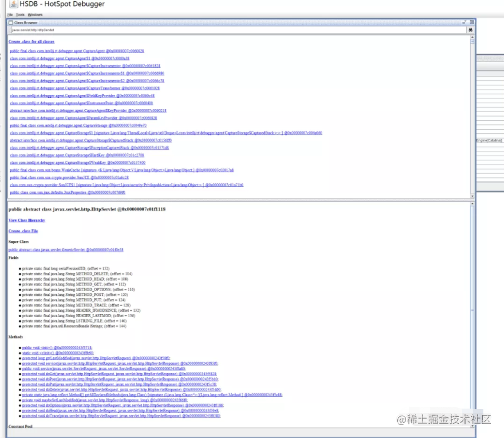
Task: Open SunJCE$1 PrivilegedAction class link
Action: (x=126, y=185)
